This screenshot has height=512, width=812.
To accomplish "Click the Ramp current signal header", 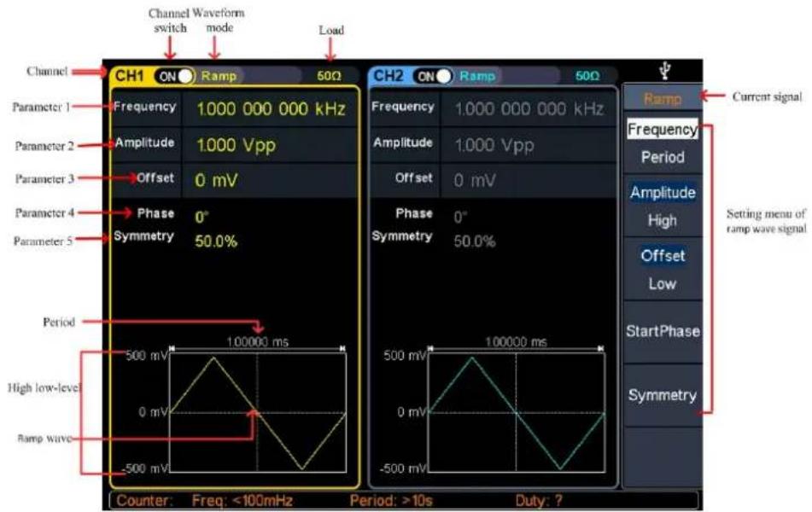I will [663, 98].
